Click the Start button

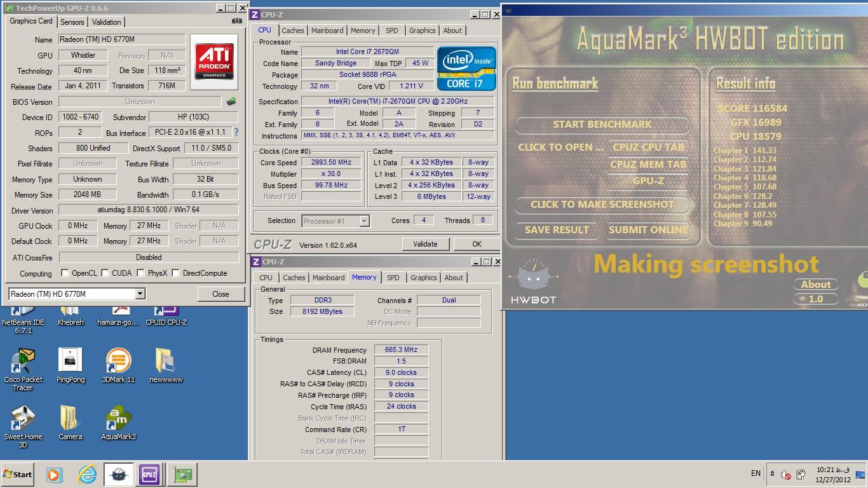(x=18, y=474)
